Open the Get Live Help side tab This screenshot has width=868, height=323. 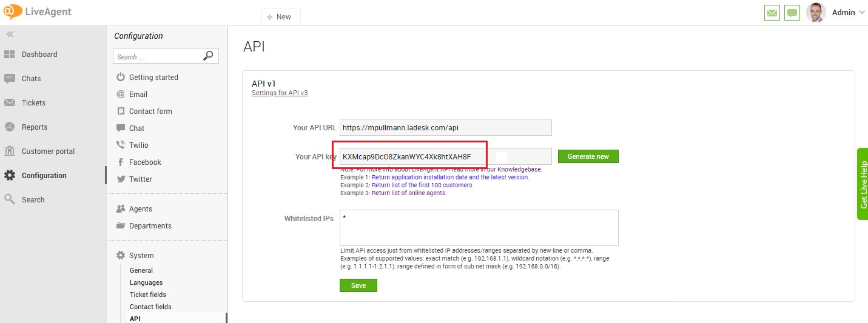[x=863, y=184]
